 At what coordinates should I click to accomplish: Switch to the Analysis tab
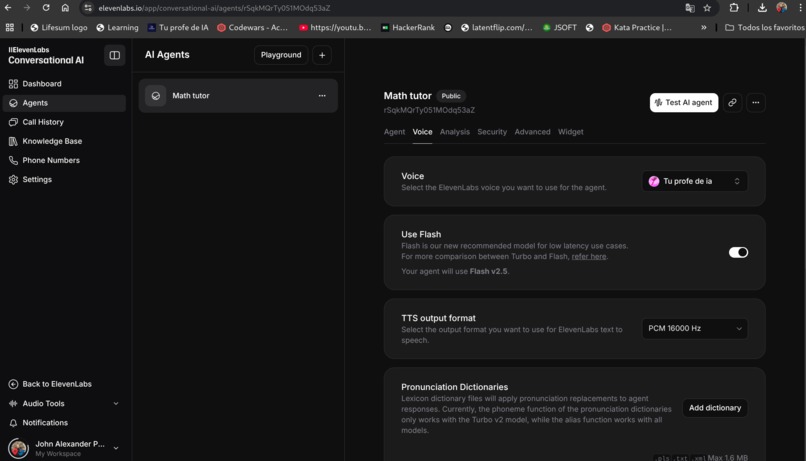coord(454,132)
